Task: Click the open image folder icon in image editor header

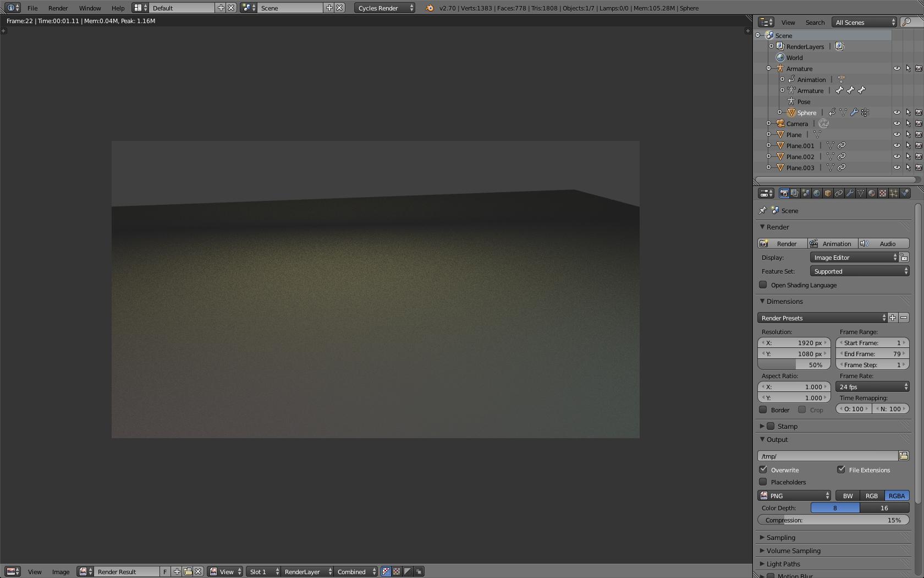Action: pyautogui.click(x=188, y=571)
